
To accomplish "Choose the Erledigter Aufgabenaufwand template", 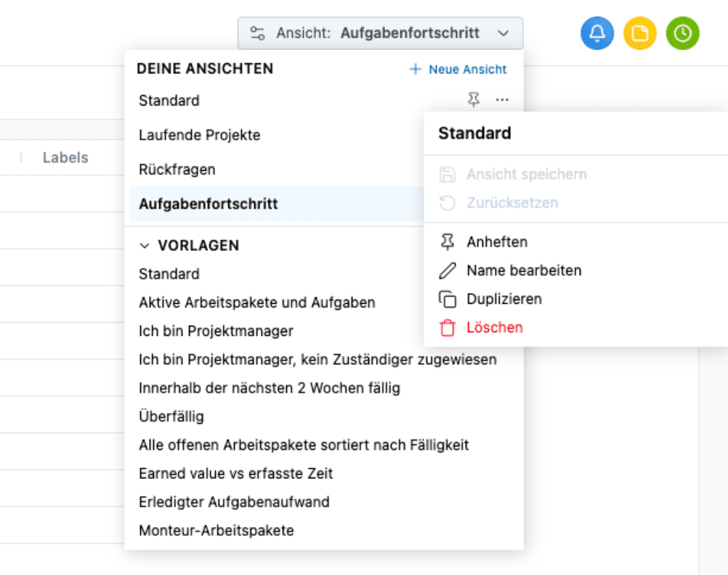I will [234, 502].
